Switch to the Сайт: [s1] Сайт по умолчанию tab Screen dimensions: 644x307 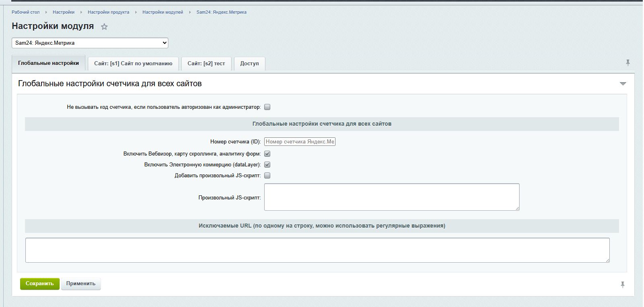click(x=133, y=64)
